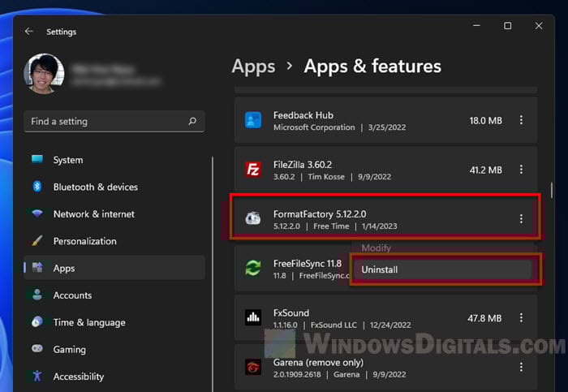
Task: Open System settings in sidebar
Action: point(114,160)
